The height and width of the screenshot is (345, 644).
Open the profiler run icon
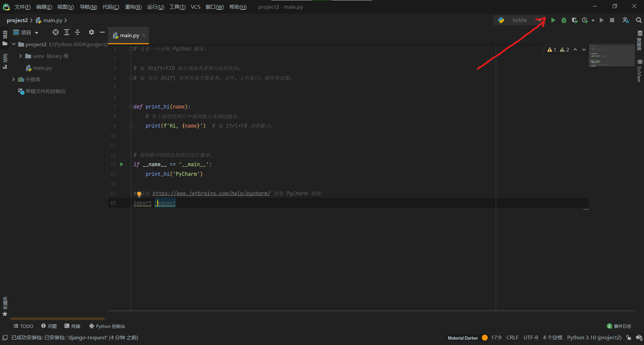[585, 20]
